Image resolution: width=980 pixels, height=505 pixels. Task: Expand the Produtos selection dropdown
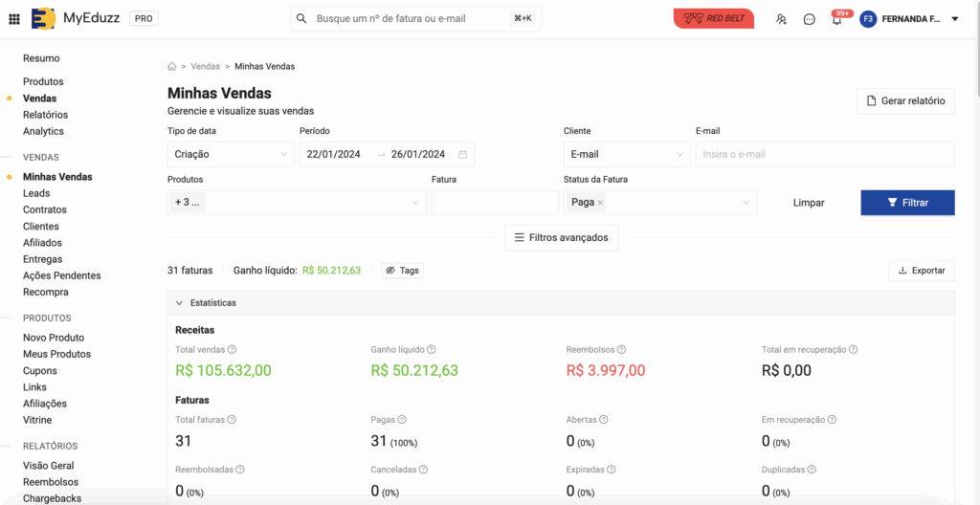click(297, 203)
